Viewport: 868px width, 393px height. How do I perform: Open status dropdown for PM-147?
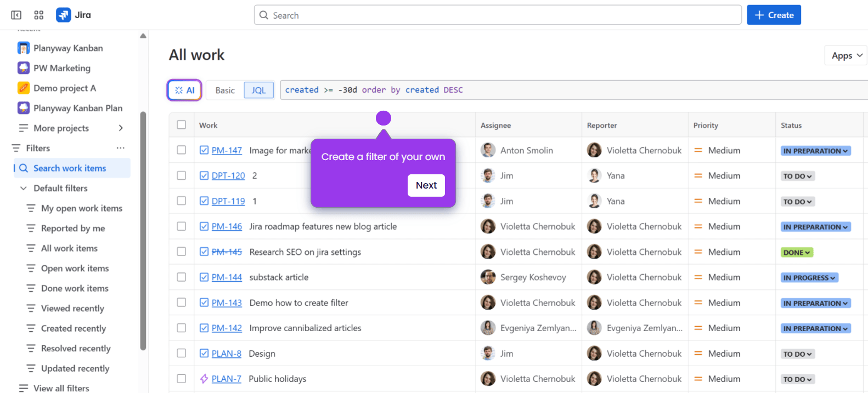tap(815, 151)
